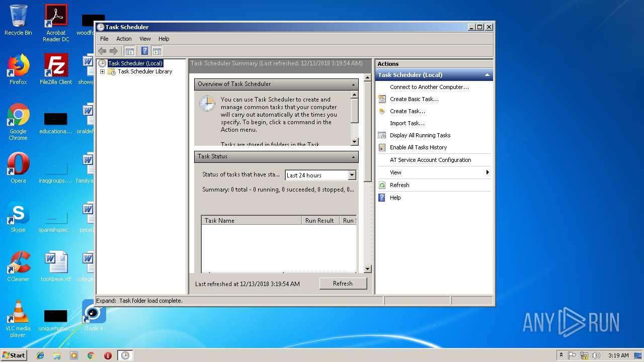
Task: Click the overview text scroll-down arrow
Action: click(x=354, y=142)
